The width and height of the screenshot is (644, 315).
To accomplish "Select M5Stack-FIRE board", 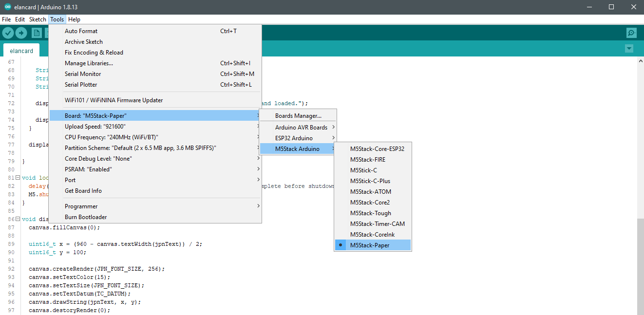I will 373,160.
